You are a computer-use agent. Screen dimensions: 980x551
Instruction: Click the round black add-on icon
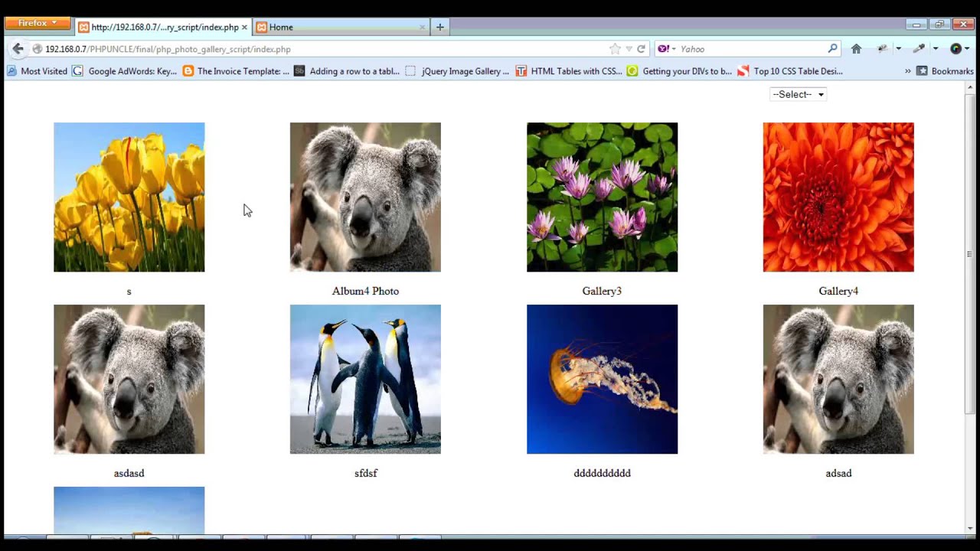pos(955,49)
